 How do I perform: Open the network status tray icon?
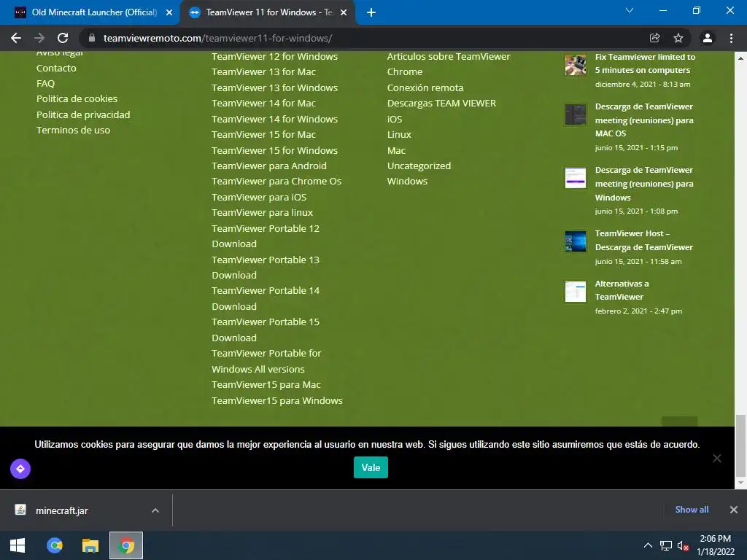pyautogui.click(x=665, y=545)
